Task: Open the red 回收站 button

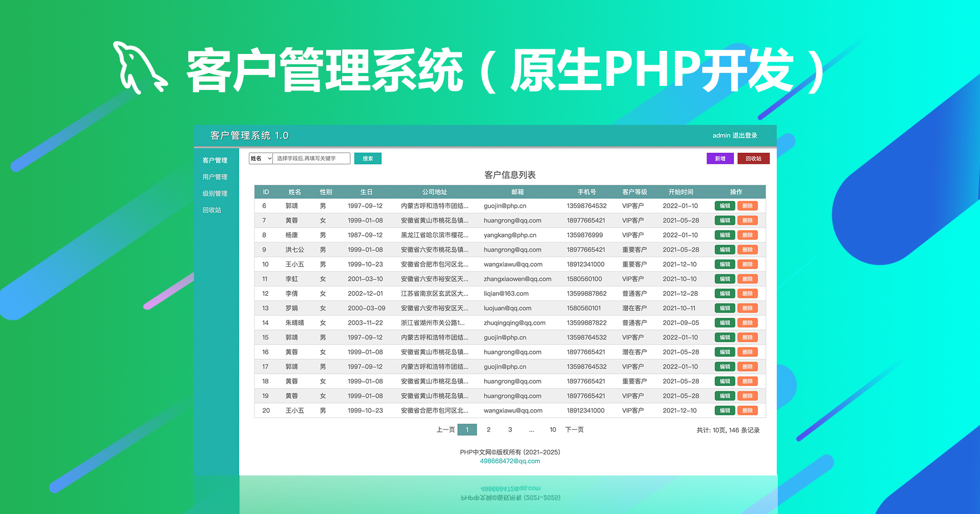Action: pos(754,158)
